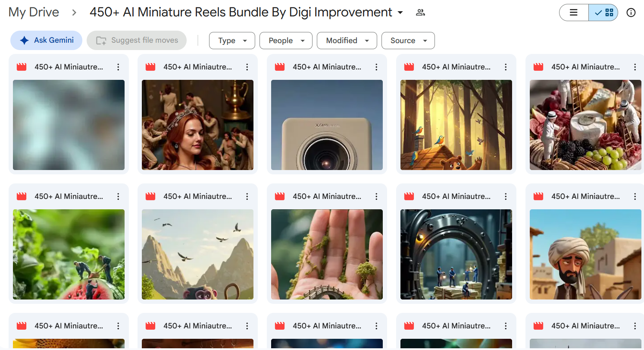Select the turbaned cartoon man thumbnail
The width and height of the screenshot is (644, 350).
[585, 255]
